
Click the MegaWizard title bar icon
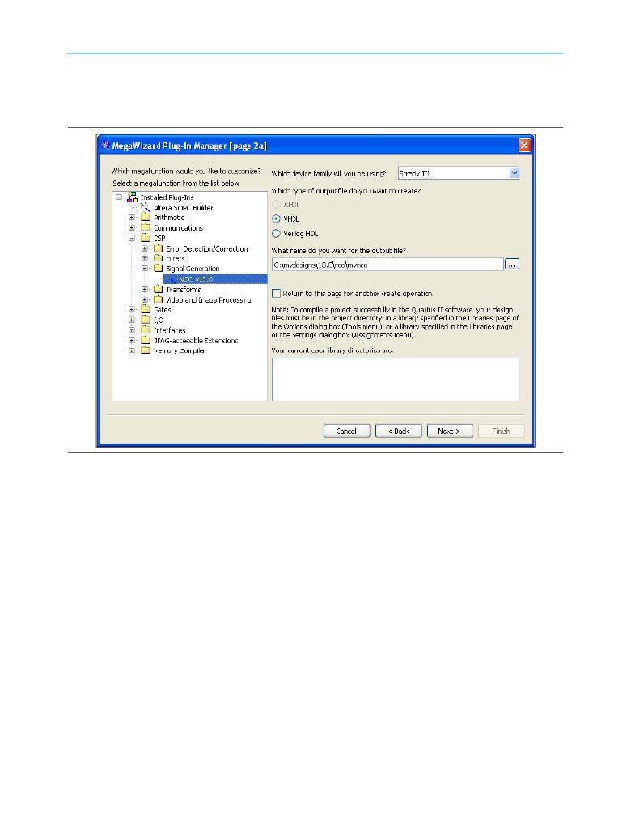tap(105, 145)
